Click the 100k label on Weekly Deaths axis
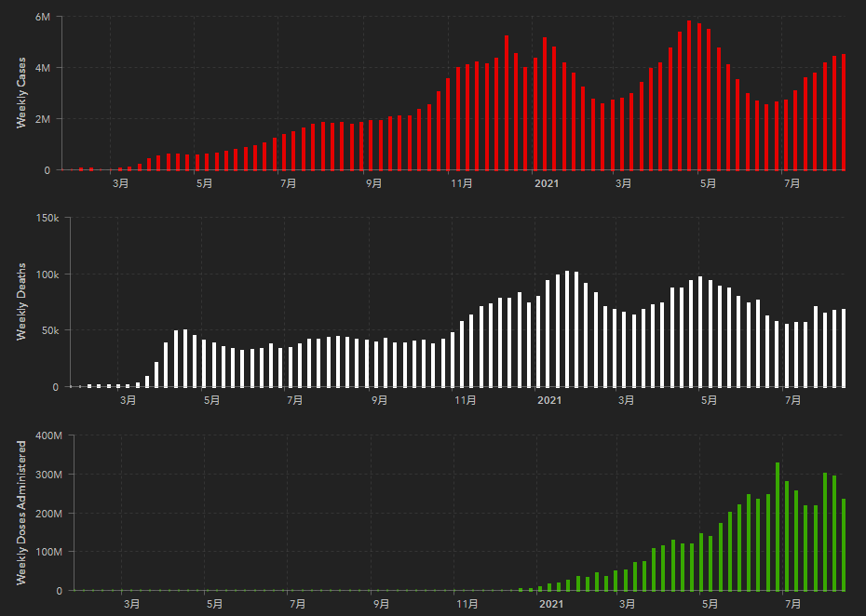866x616 pixels. coord(47,275)
